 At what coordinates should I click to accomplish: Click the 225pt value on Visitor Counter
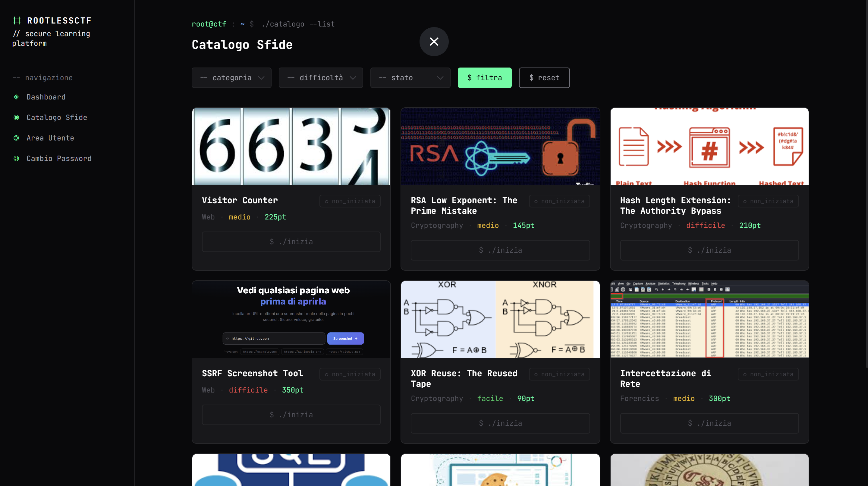[275, 217]
